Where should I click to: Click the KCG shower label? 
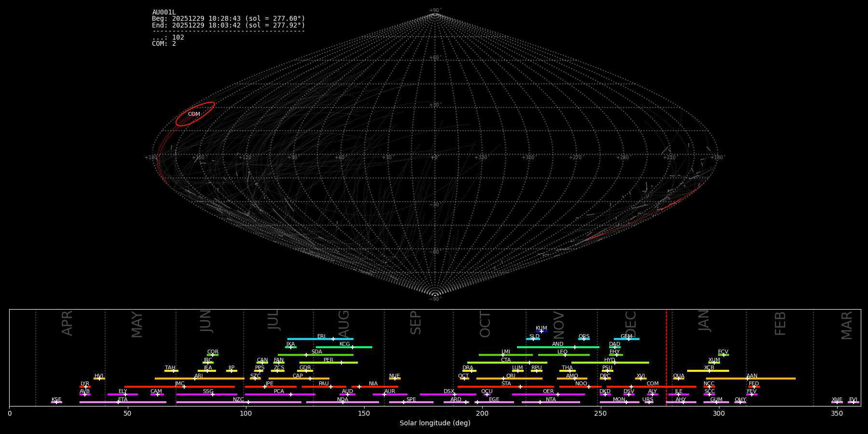[345, 344]
